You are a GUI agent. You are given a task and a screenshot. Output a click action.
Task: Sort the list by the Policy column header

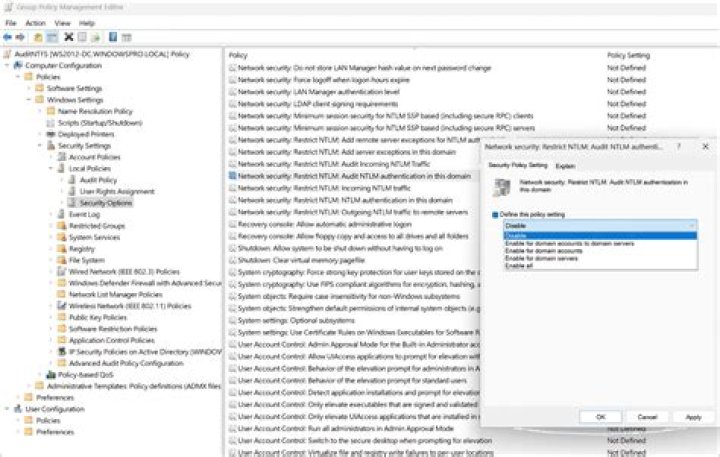[238, 55]
